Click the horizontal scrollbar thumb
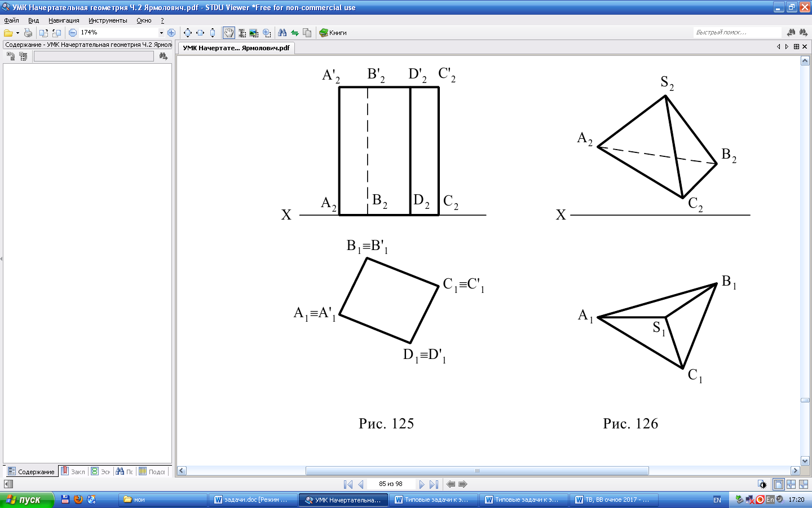Screen dimensions: 812x508 click(x=476, y=471)
